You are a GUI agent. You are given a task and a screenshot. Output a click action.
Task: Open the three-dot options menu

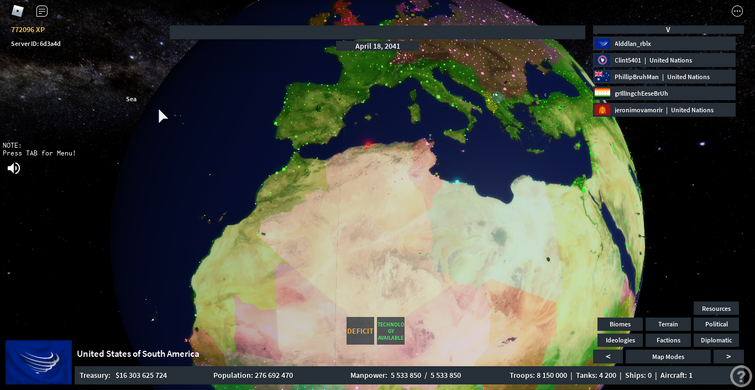click(737, 11)
